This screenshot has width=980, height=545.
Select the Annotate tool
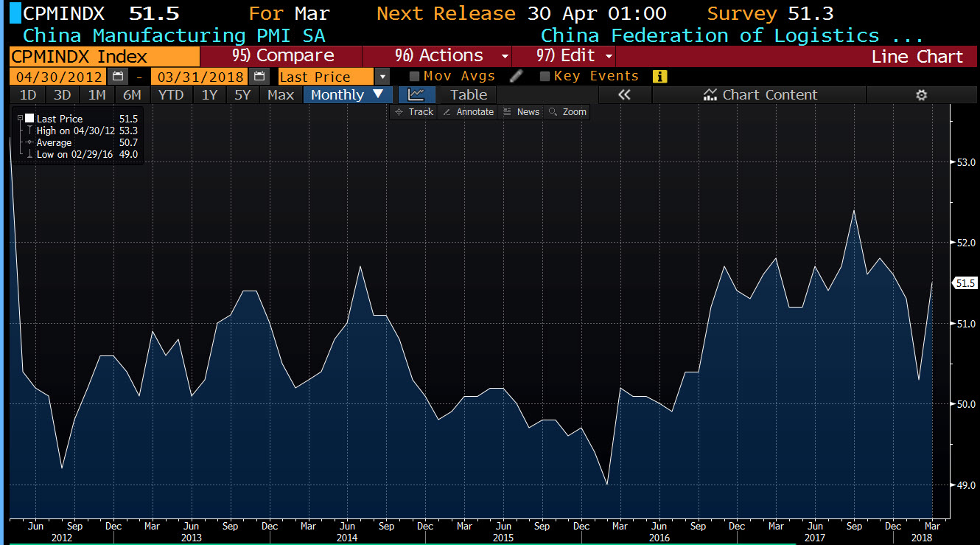(469, 111)
